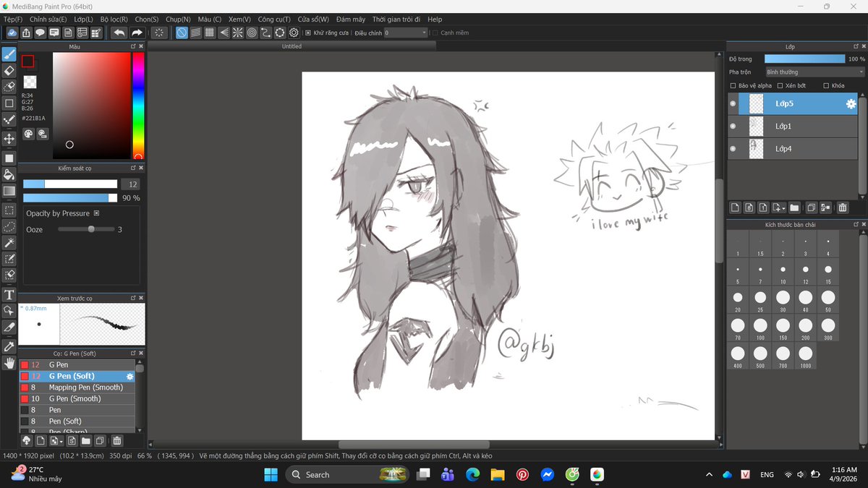Select the Move tool
Image resolution: width=868 pixels, height=488 pixels.
click(9, 139)
